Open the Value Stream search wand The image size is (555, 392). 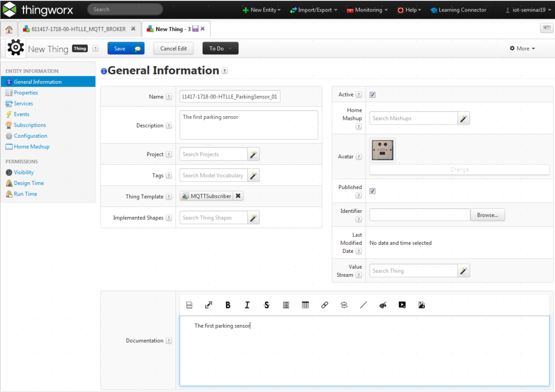click(464, 271)
